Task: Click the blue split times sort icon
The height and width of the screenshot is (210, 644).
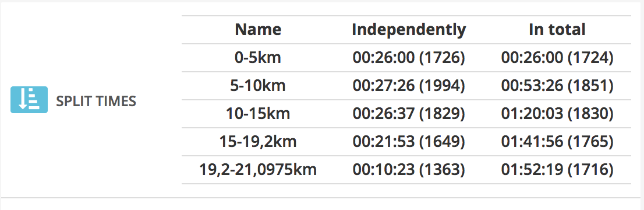Action: tap(29, 100)
